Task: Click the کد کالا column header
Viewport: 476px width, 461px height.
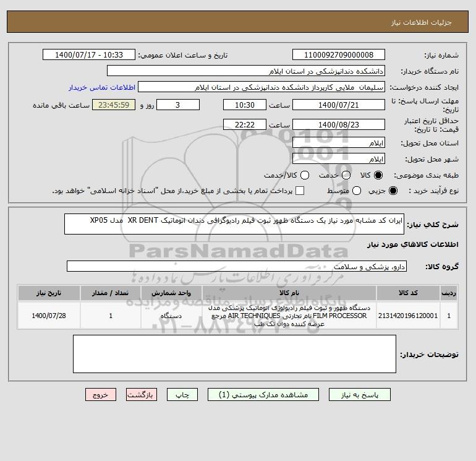Action: 408,293
